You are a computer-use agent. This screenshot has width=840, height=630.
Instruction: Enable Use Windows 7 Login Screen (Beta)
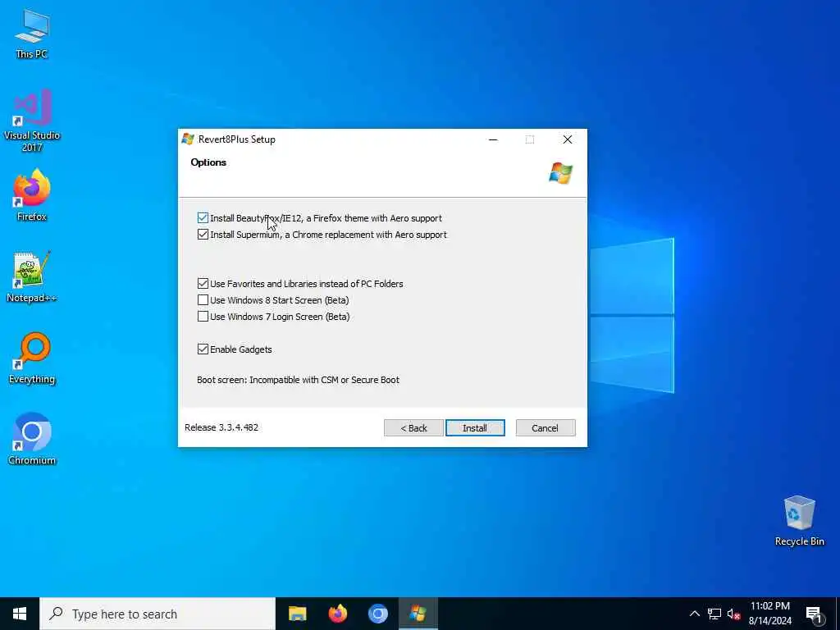coord(203,317)
